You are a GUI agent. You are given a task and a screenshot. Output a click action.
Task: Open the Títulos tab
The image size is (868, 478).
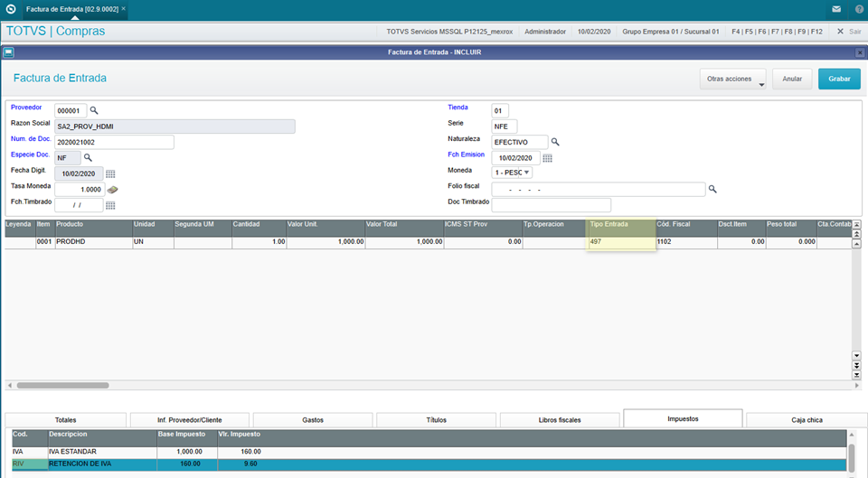tap(436, 420)
